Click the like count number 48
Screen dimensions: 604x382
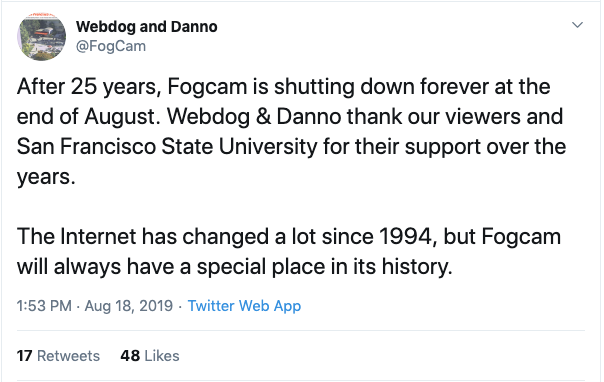coord(130,356)
